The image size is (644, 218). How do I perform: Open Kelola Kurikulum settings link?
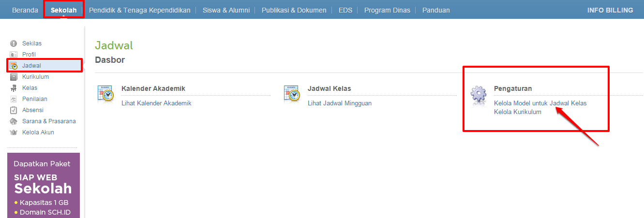(518, 112)
